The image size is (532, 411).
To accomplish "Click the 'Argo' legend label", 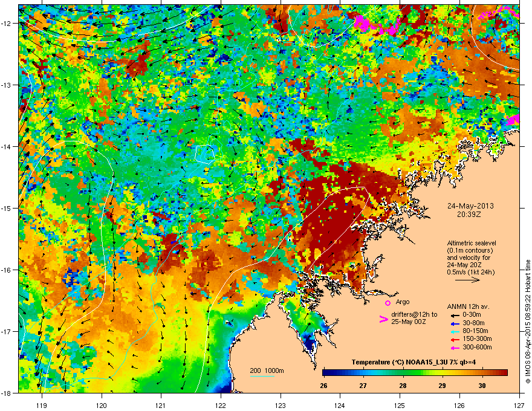I will pyautogui.click(x=403, y=302).
